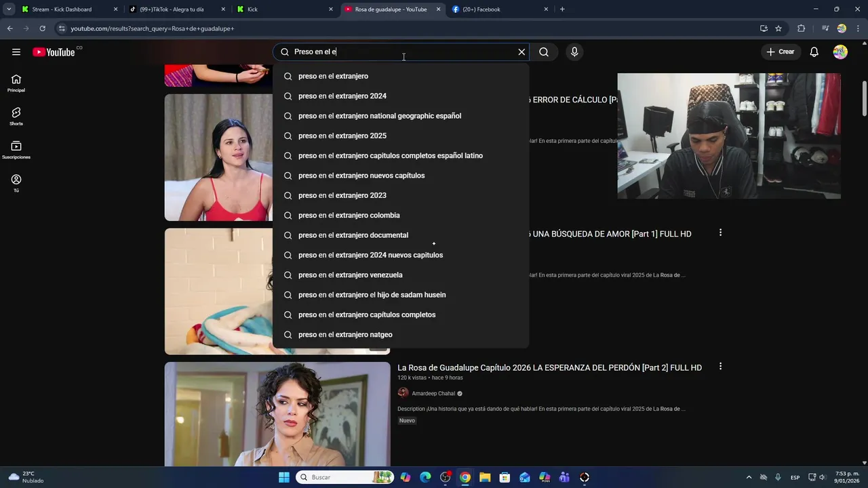Open options for UNA BÚSQUEDA DE AMOR video
The image size is (868, 488).
coord(720,232)
